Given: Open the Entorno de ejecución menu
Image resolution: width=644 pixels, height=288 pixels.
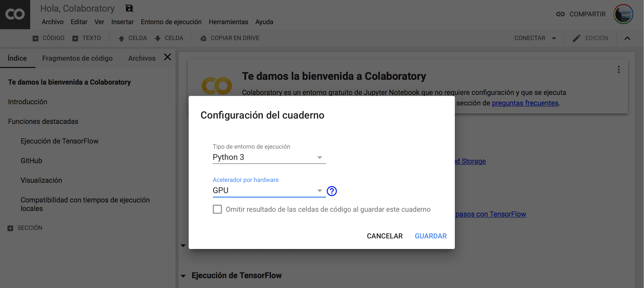Looking at the screenshot, I should click(x=171, y=22).
